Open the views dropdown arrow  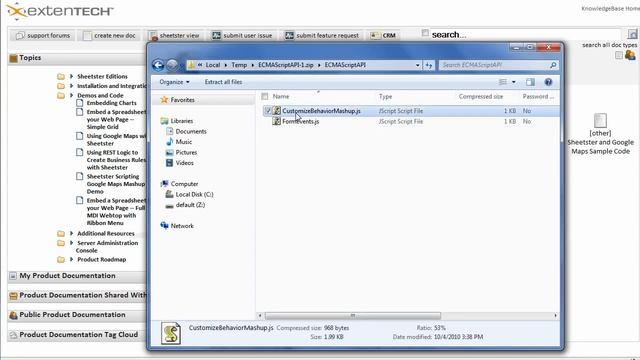click(x=513, y=82)
